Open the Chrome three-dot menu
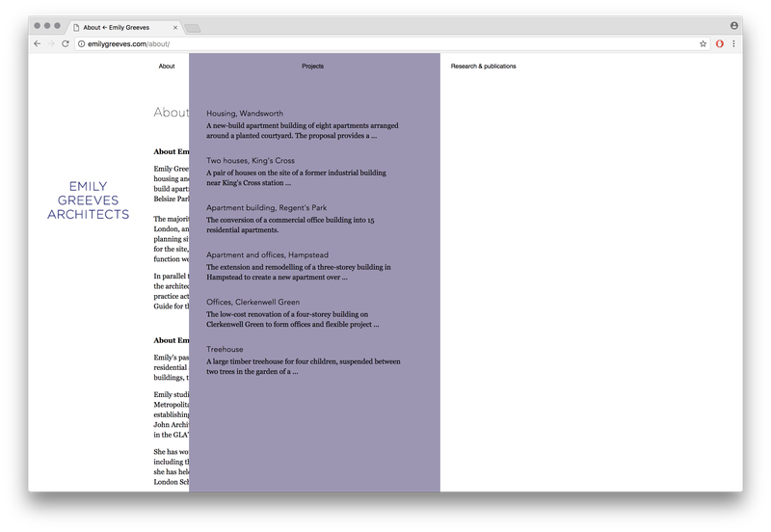771x532 pixels. coord(733,43)
